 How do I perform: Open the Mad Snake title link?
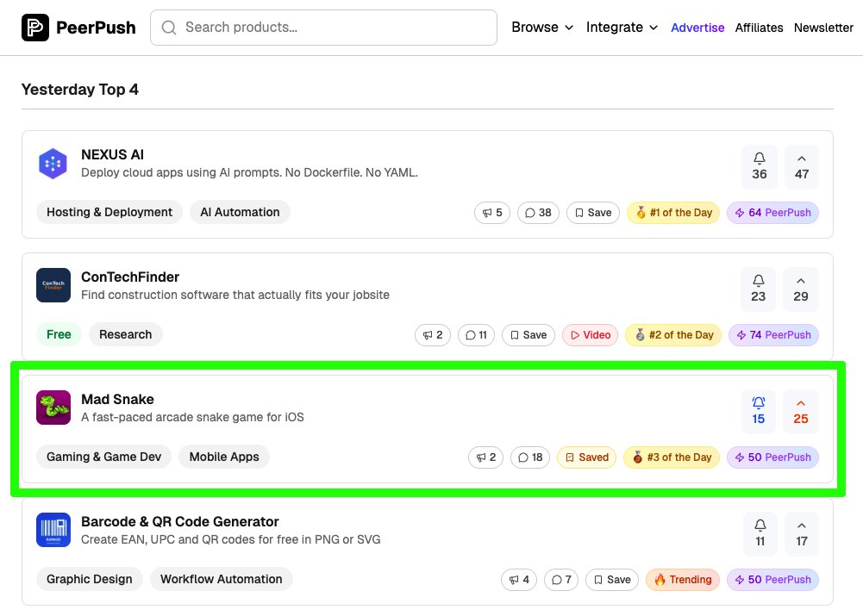click(117, 399)
